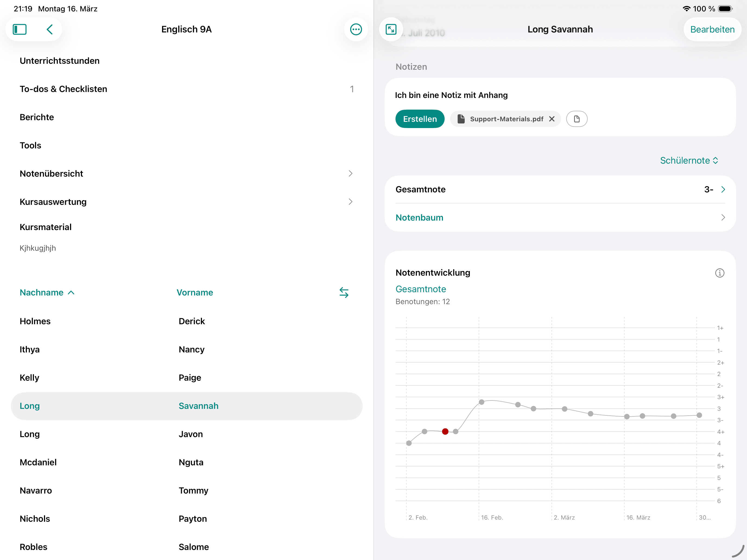Toggle the sidebar panel icon
The image size is (747, 560).
tap(20, 29)
